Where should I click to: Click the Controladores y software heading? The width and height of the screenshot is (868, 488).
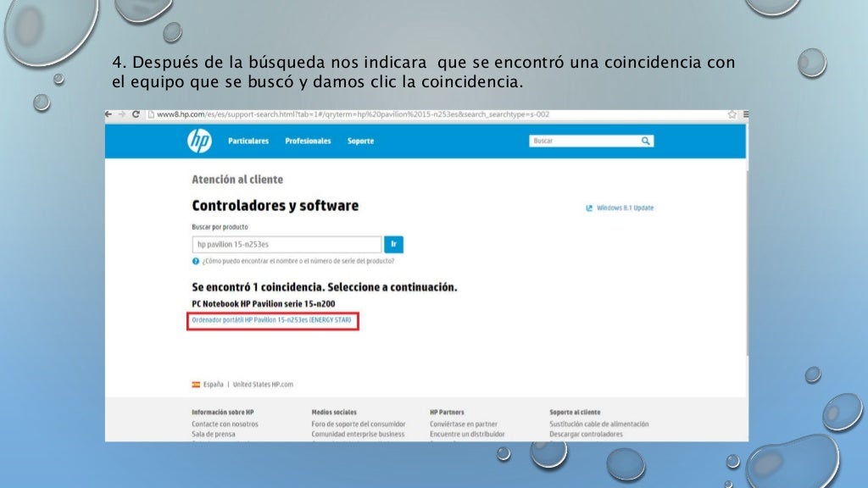[275, 206]
